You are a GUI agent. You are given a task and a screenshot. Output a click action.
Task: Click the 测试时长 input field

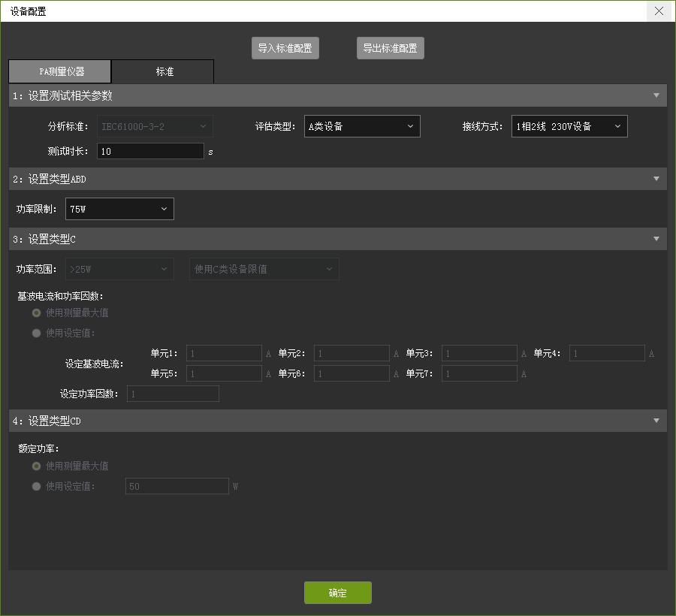pyautogui.click(x=150, y=151)
